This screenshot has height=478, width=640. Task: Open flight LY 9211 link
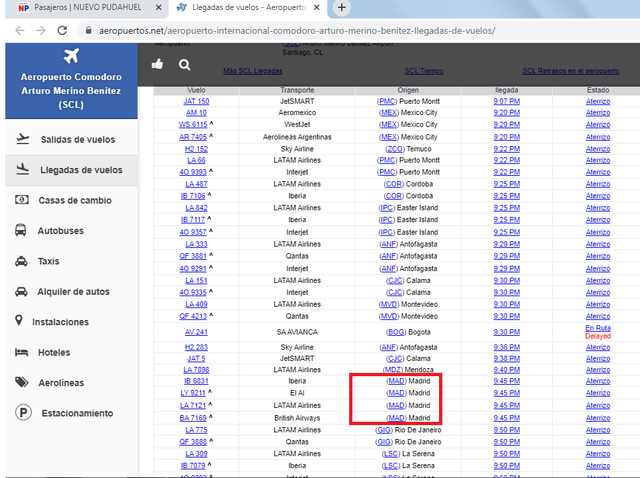click(193, 393)
